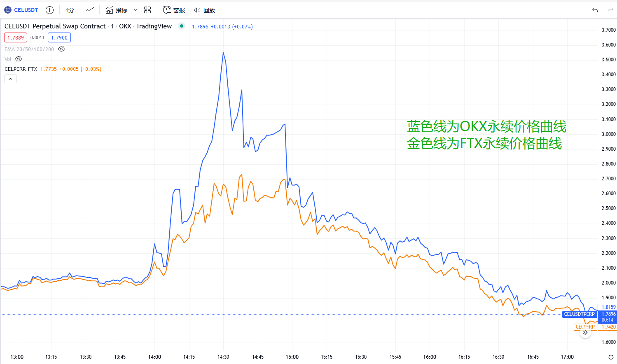Image resolution: width=617 pixels, height=364 pixels.
Task: Expand the right panel with double-arrow button
Action: point(585,331)
